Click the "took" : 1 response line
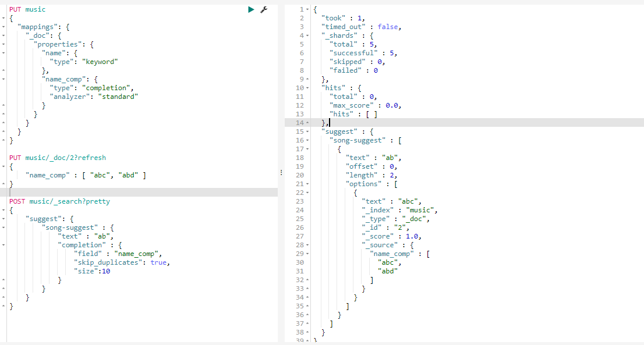 [344, 18]
